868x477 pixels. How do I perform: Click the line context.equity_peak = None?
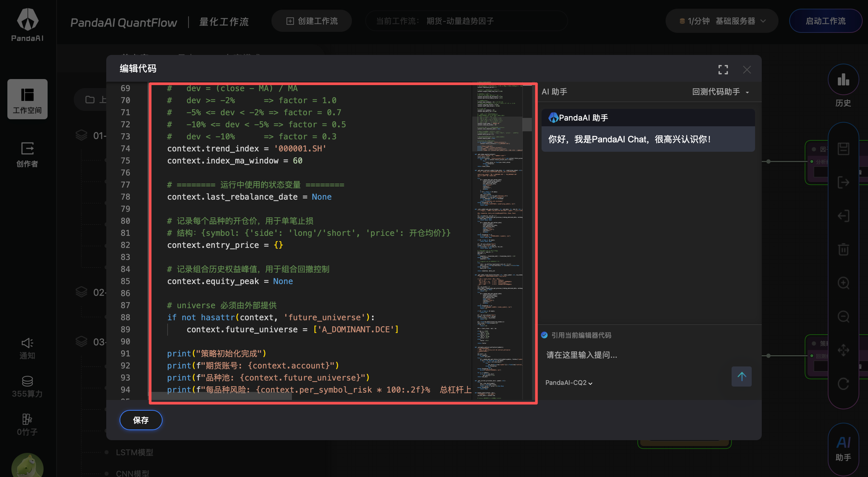230,281
